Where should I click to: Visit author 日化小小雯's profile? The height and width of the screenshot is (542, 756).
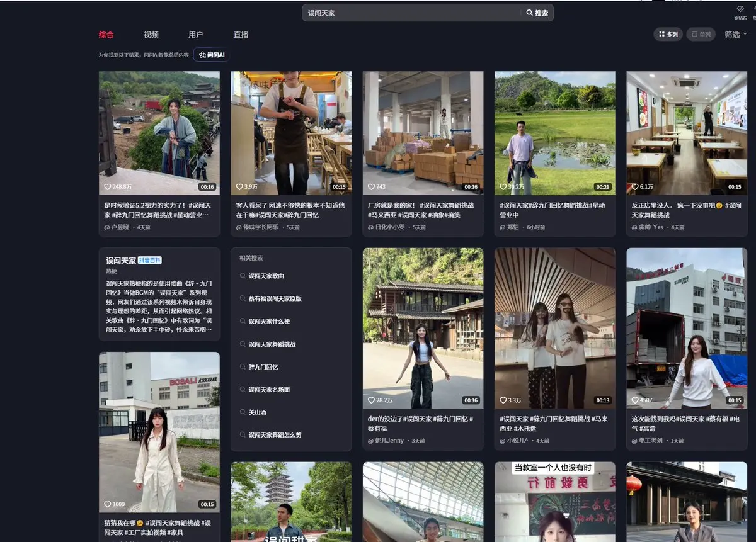(390, 227)
